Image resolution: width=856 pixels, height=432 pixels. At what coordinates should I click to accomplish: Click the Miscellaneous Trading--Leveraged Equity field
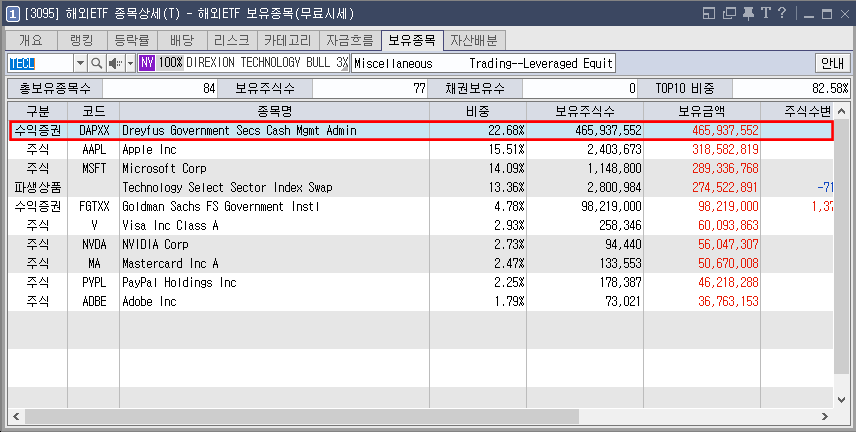click(x=483, y=63)
